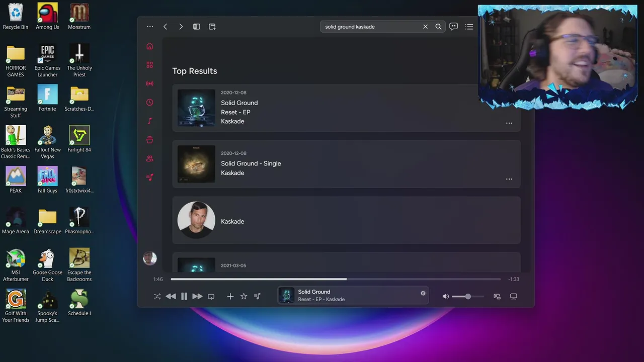Open more options for the Solid Ground - Single result

[x=509, y=178]
